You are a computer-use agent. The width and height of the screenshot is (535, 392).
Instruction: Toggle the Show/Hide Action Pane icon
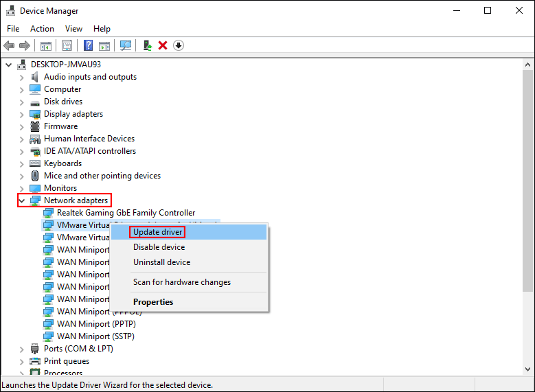tap(104, 45)
